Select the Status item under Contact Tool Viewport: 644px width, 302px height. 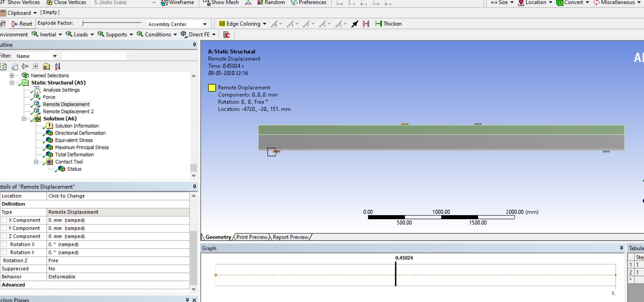[74, 169]
